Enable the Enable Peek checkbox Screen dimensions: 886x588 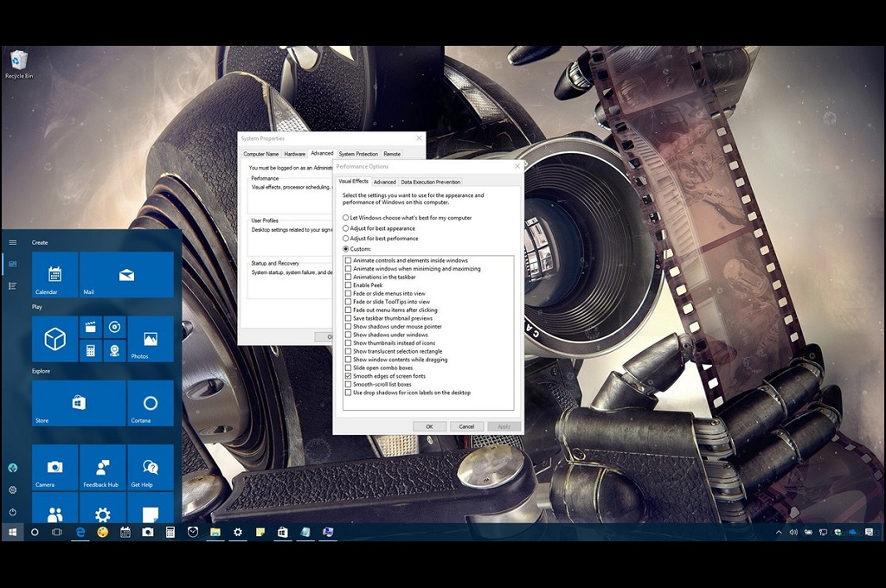349,285
